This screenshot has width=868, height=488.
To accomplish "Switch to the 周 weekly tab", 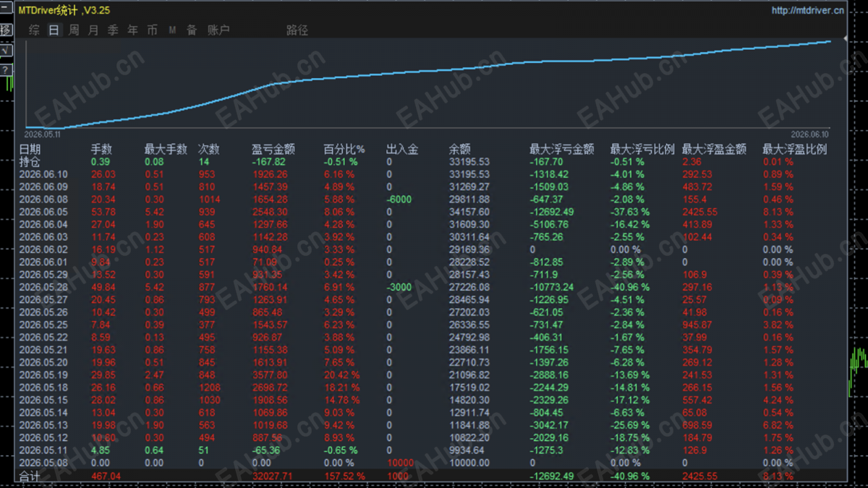I will pos(74,30).
